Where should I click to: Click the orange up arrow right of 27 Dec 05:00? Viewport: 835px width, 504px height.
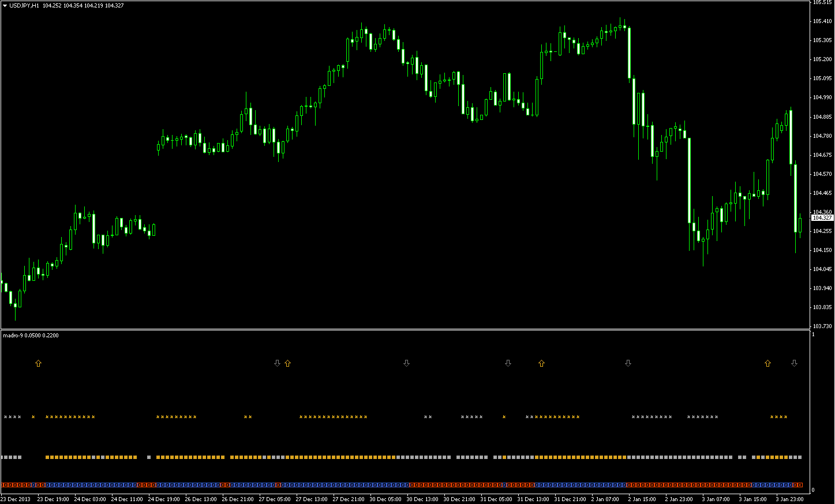click(287, 363)
